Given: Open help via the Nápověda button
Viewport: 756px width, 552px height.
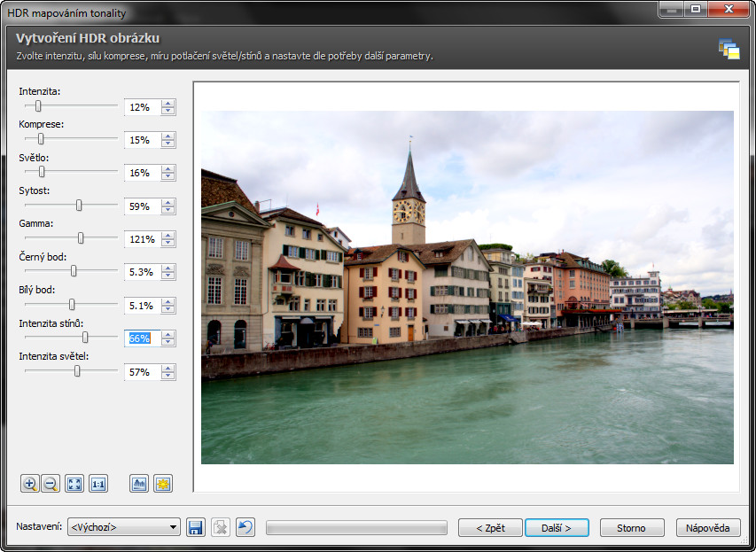Looking at the screenshot, I should 708,528.
